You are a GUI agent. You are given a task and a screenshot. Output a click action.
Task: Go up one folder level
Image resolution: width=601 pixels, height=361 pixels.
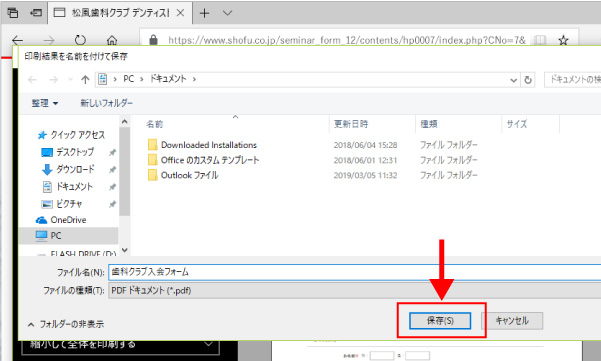click(x=85, y=79)
